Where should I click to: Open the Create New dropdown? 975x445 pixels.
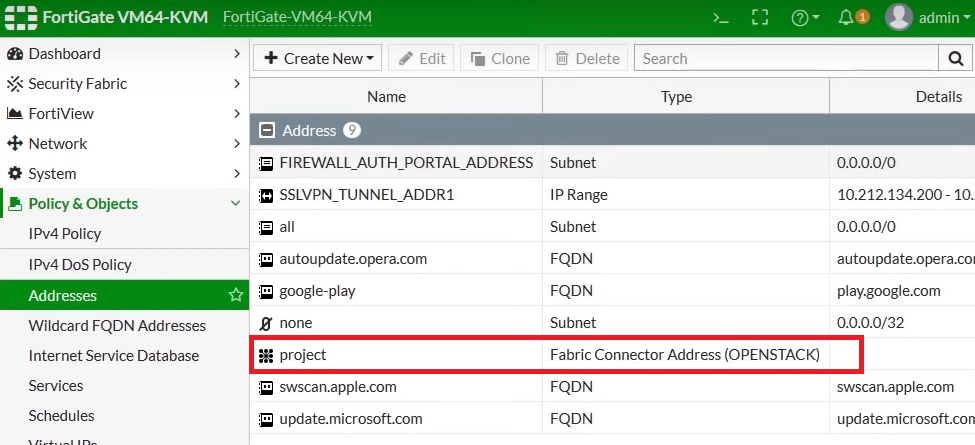click(x=318, y=58)
